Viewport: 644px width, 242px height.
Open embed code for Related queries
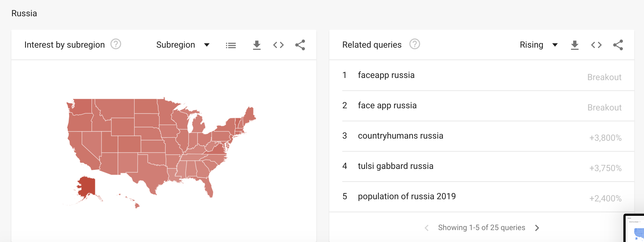[596, 45]
